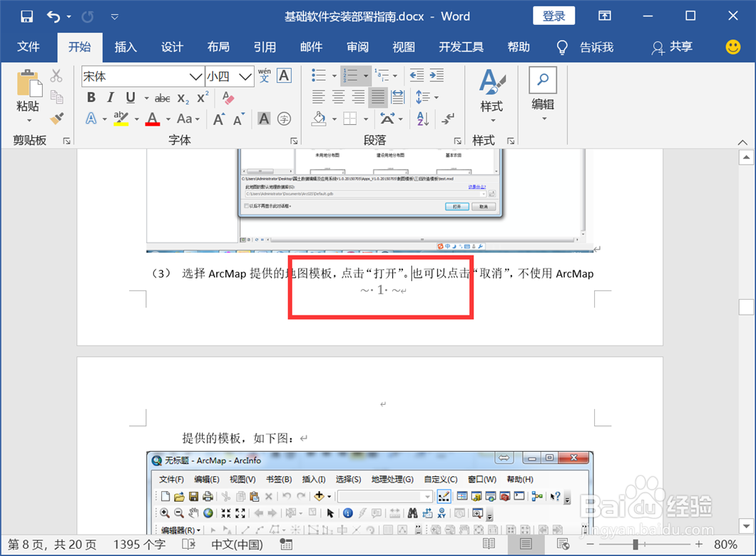The width and height of the screenshot is (756, 556).
Task: Click 告诉我 search box
Action: tap(596, 47)
